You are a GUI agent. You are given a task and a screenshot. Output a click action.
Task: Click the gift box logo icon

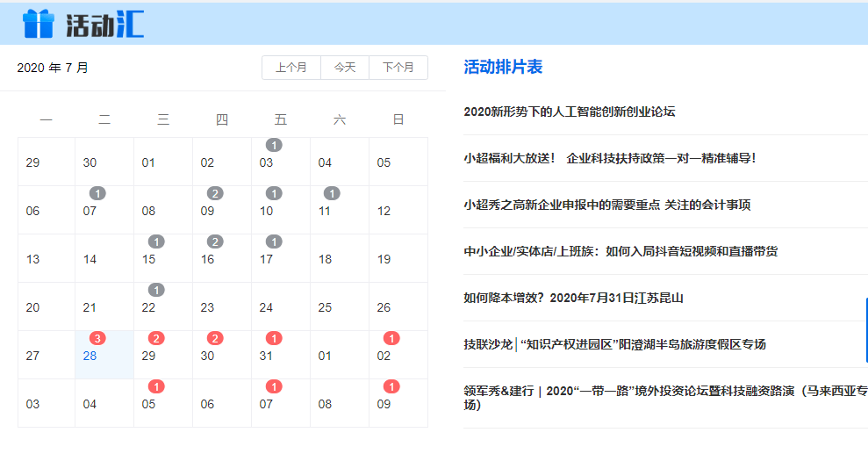(x=39, y=24)
